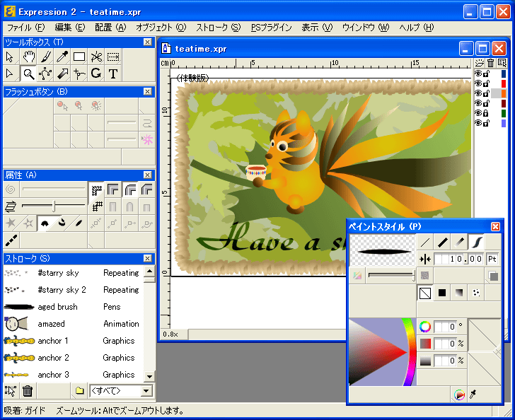The height and width of the screenshot is (420, 515).
Task: Click the rainbow hue ring strip
Action: pos(410,352)
